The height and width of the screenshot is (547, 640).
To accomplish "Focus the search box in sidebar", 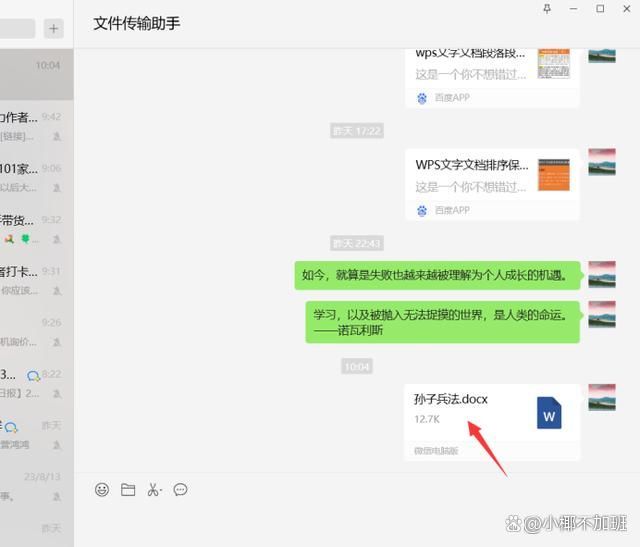I will 18,29.
